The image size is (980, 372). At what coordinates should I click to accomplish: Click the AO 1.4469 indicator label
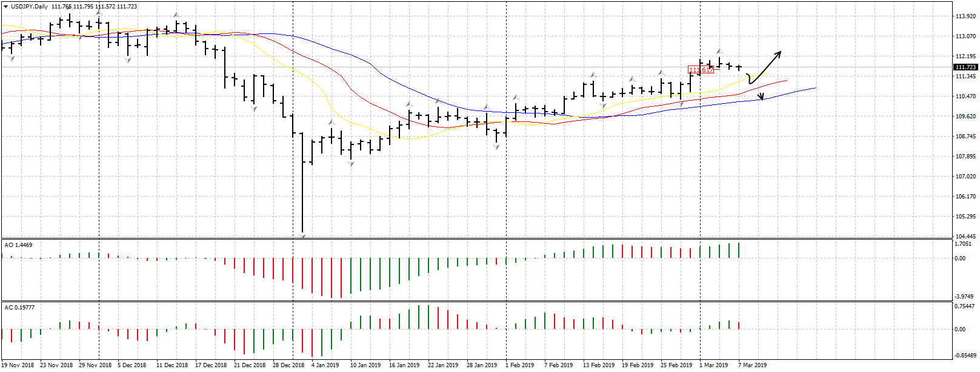(x=19, y=245)
